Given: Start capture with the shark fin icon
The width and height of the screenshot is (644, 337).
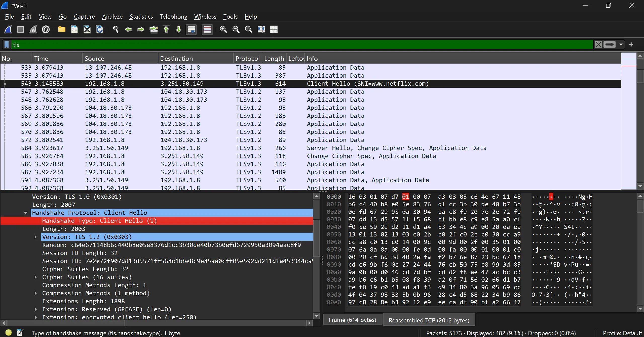Looking at the screenshot, I should (8, 30).
